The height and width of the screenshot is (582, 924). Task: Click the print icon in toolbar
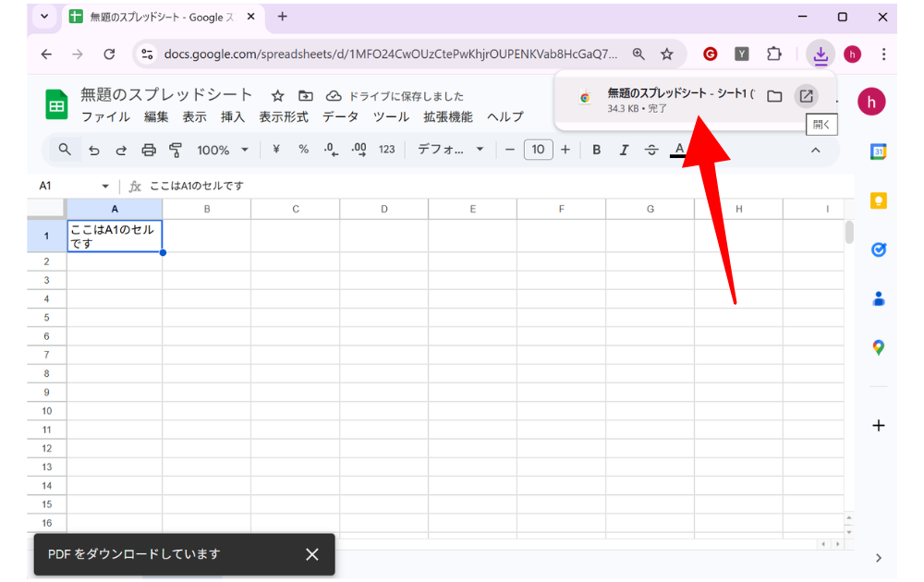click(149, 150)
